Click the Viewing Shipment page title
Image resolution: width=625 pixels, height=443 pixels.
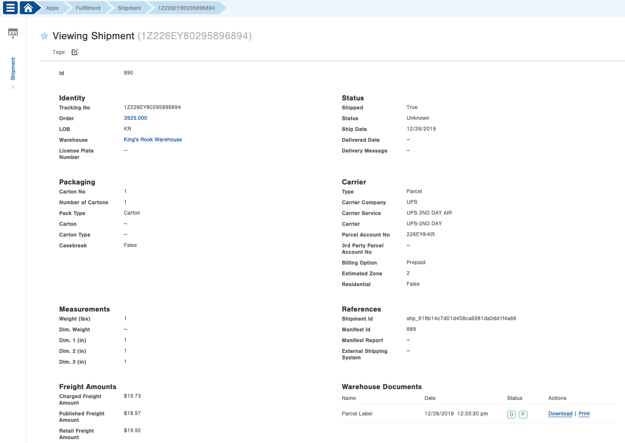(x=93, y=36)
